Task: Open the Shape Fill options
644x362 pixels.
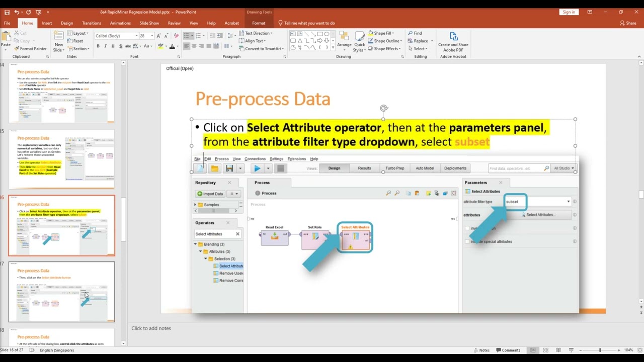Action: pos(381,33)
